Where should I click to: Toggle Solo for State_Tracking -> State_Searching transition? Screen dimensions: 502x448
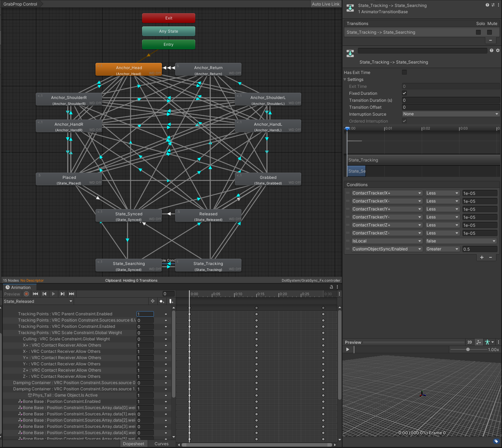coord(478,32)
